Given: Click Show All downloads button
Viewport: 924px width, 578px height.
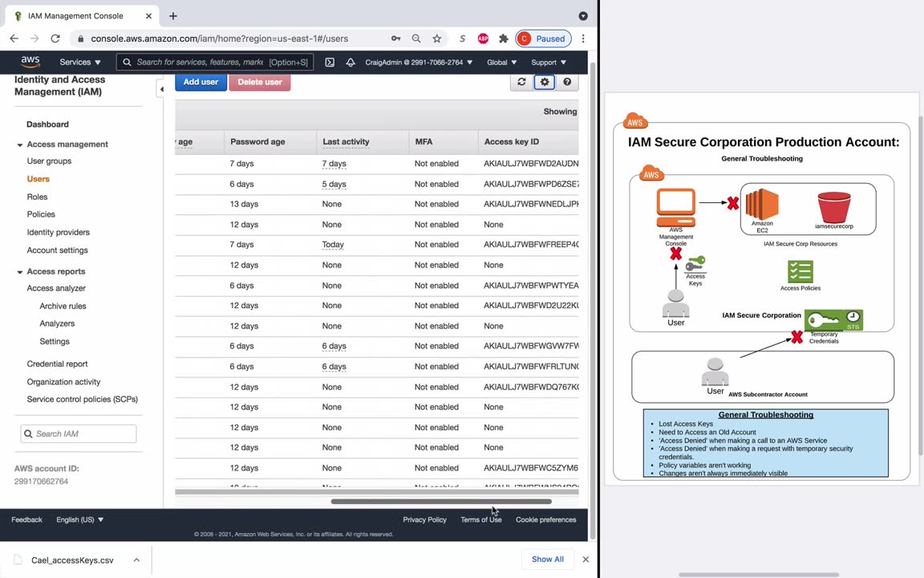Looking at the screenshot, I should [x=548, y=559].
